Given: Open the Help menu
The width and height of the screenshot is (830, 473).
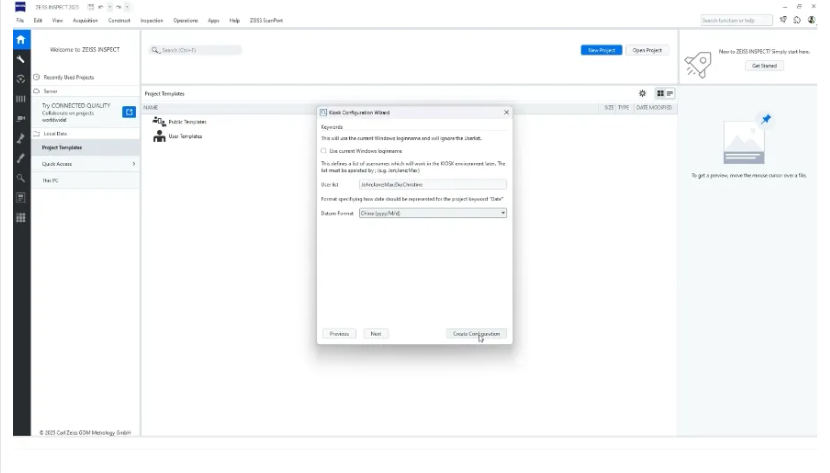Looking at the screenshot, I should 234,21.
